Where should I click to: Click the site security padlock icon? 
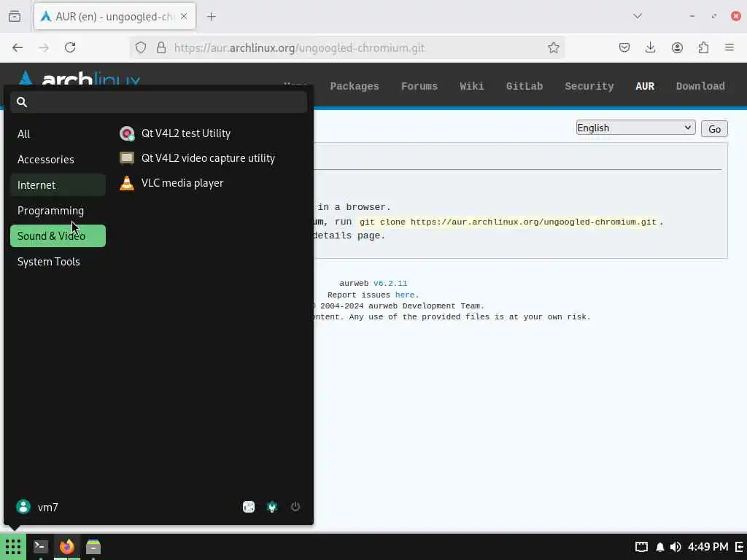pyautogui.click(x=161, y=47)
